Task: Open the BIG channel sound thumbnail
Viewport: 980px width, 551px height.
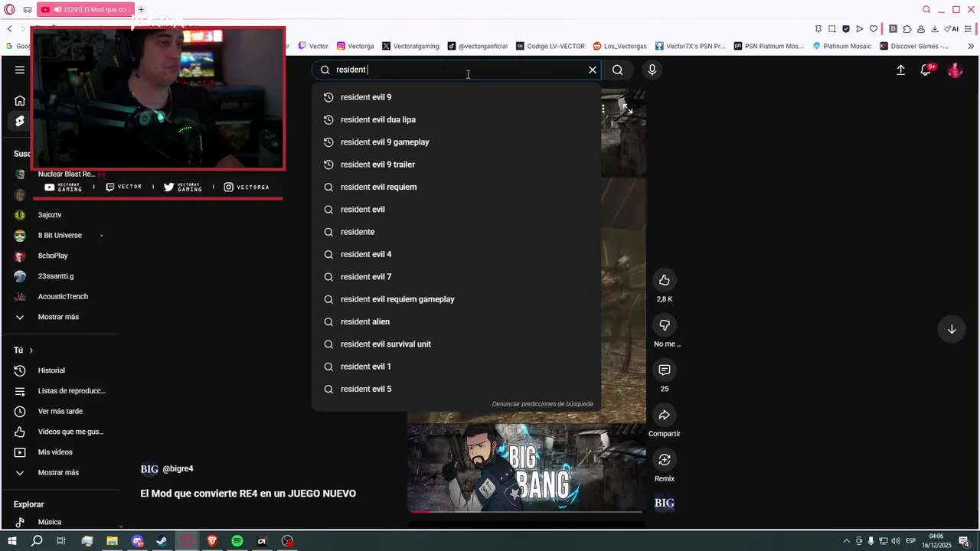Action: [665, 503]
